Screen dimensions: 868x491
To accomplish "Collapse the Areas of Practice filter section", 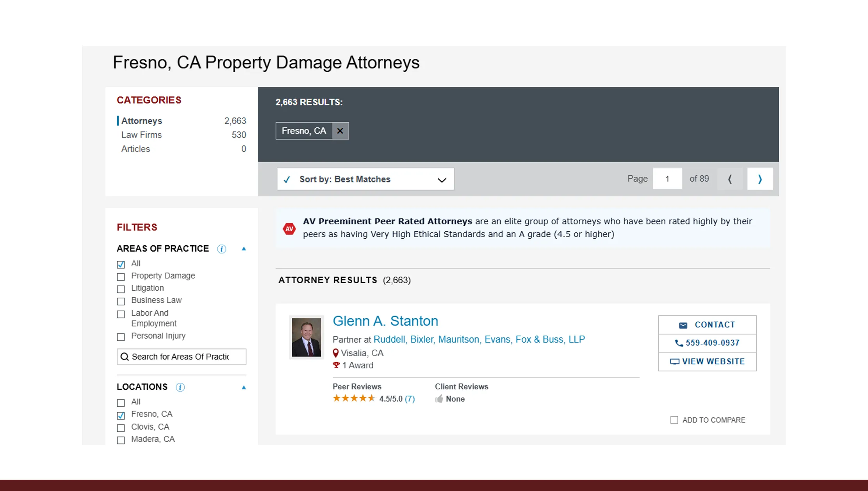I will coord(244,249).
